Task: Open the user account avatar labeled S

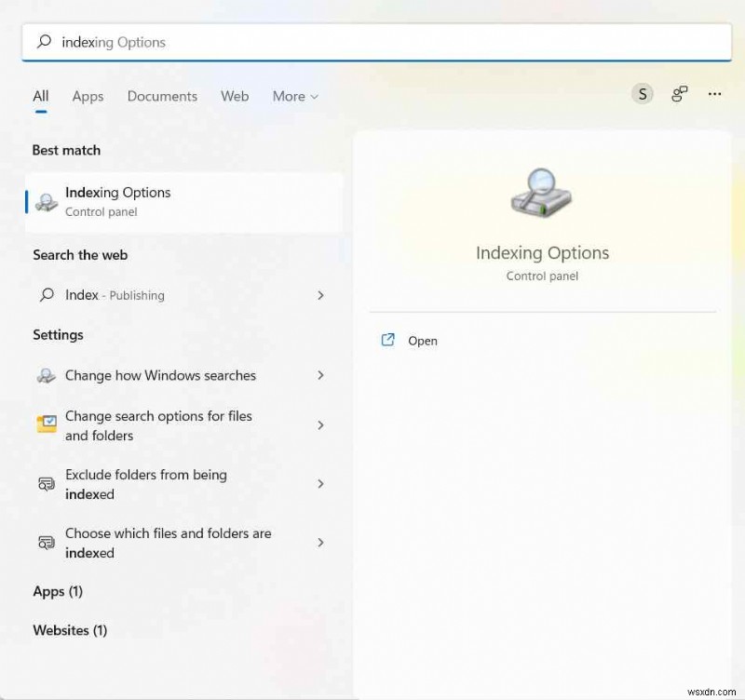Action: (x=642, y=93)
